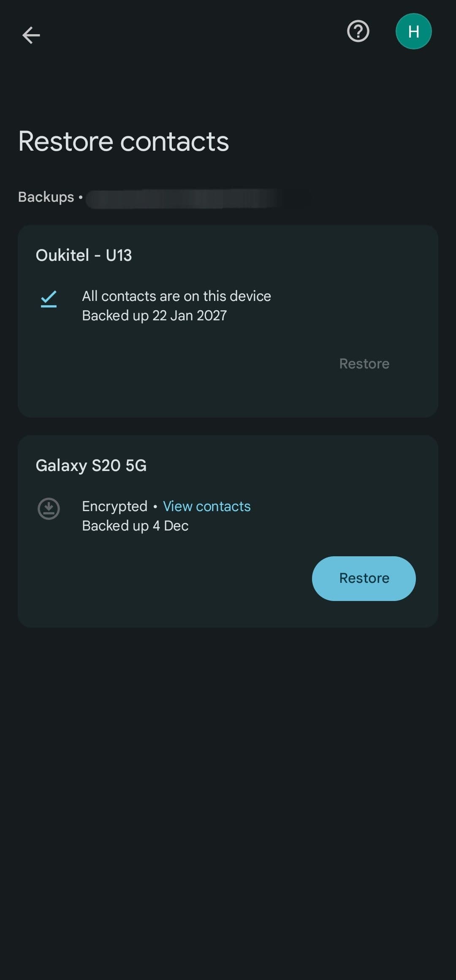Open the account avatar labeled H

[x=413, y=31]
